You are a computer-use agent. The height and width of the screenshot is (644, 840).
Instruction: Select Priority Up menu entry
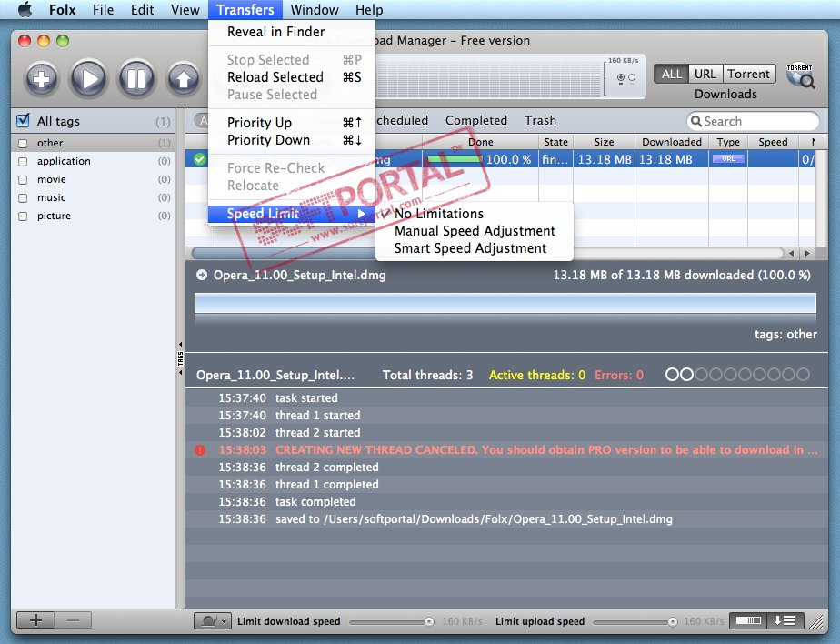coord(292,122)
